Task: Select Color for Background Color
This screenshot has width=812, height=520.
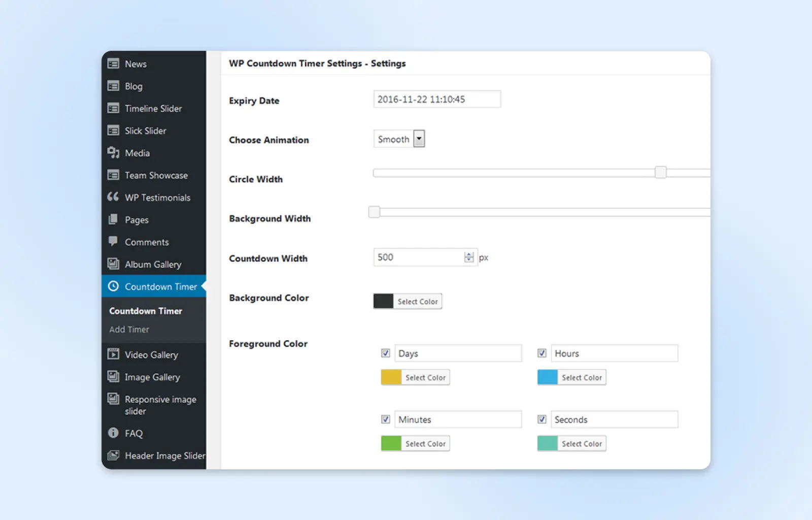Action: (417, 302)
